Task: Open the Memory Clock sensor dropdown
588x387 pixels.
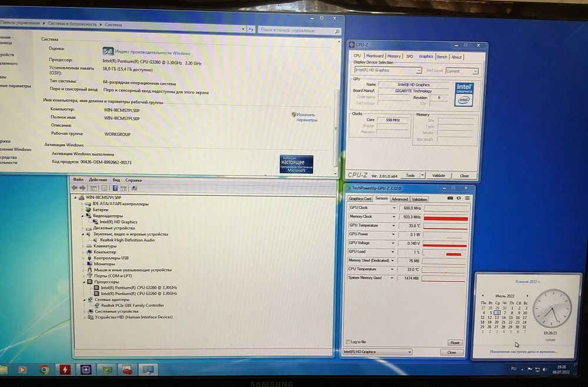Action: click(394, 217)
